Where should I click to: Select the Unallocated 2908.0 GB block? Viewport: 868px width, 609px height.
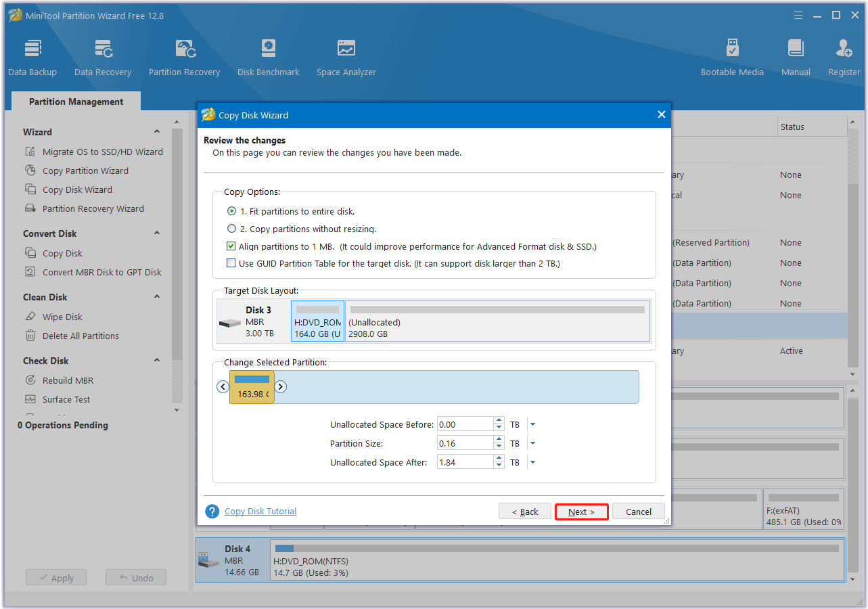tap(497, 321)
